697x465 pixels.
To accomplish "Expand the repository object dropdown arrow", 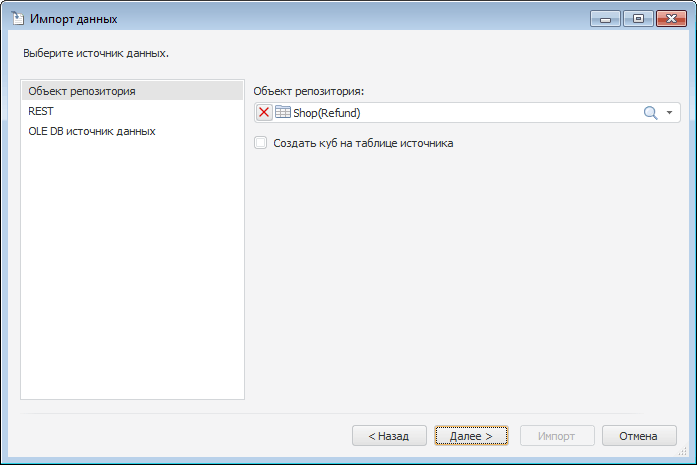I will (x=670, y=113).
